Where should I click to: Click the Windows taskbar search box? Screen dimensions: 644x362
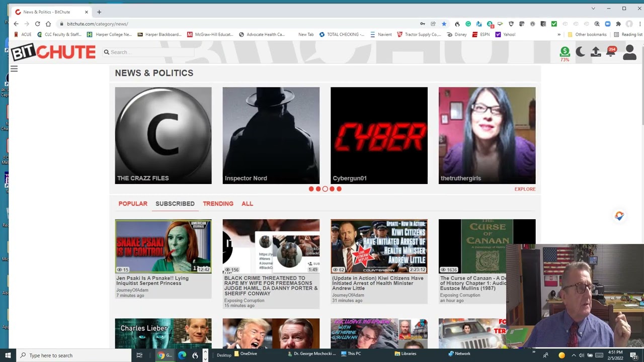click(73, 355)
